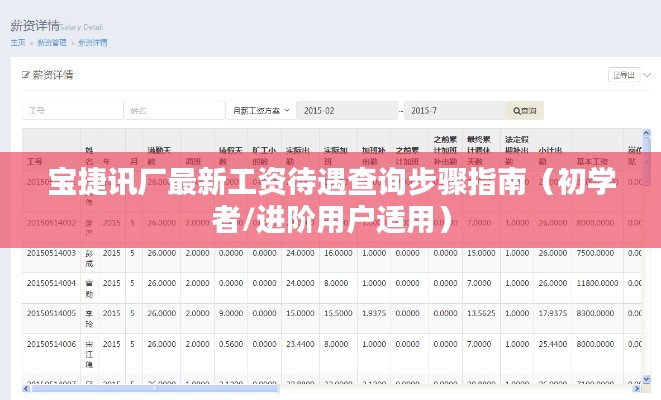Select the employee ID cell 20150514006
The height and width of the screenshot is (400, 661).
(51, 344)
